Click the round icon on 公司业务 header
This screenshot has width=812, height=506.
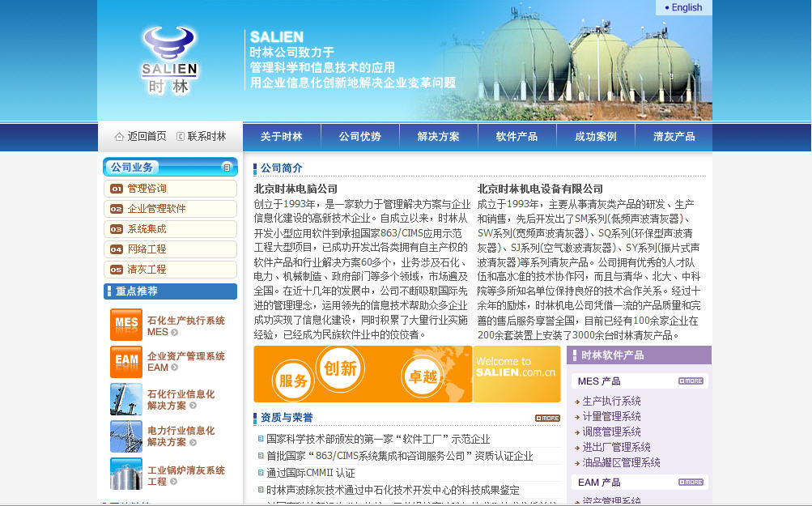[x=227, y=167]
